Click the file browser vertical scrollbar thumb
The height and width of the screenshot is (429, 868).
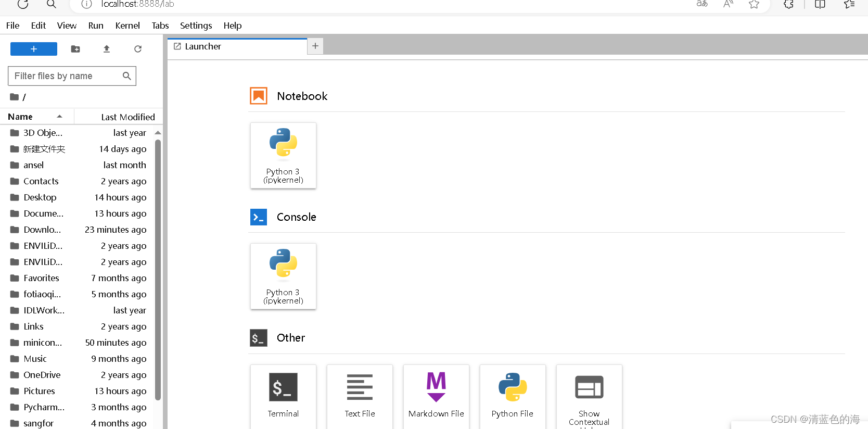click(x=158, y=270)
